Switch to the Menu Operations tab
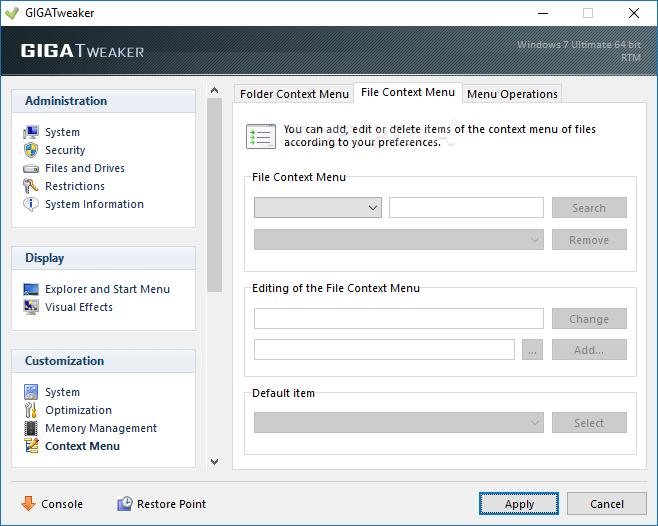This screenshot has height=526, width=658. tap(512, 94)
